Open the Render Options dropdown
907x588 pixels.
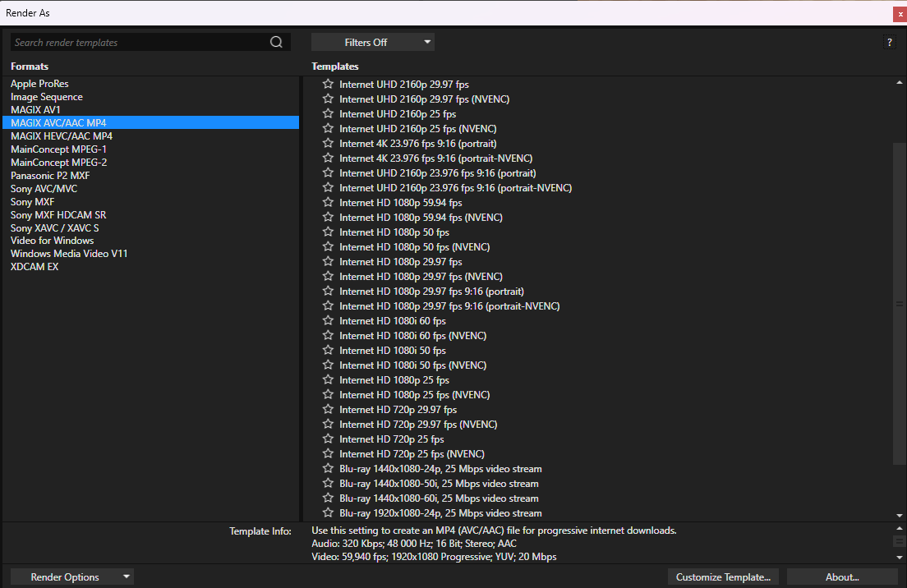tap(72, 577)
